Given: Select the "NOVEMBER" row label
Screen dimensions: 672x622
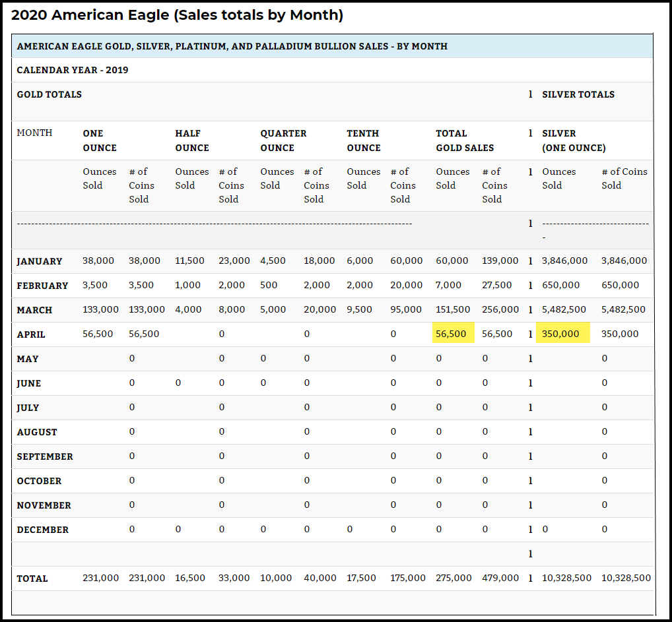Looking at the screenshot, I should click(44, 505).
